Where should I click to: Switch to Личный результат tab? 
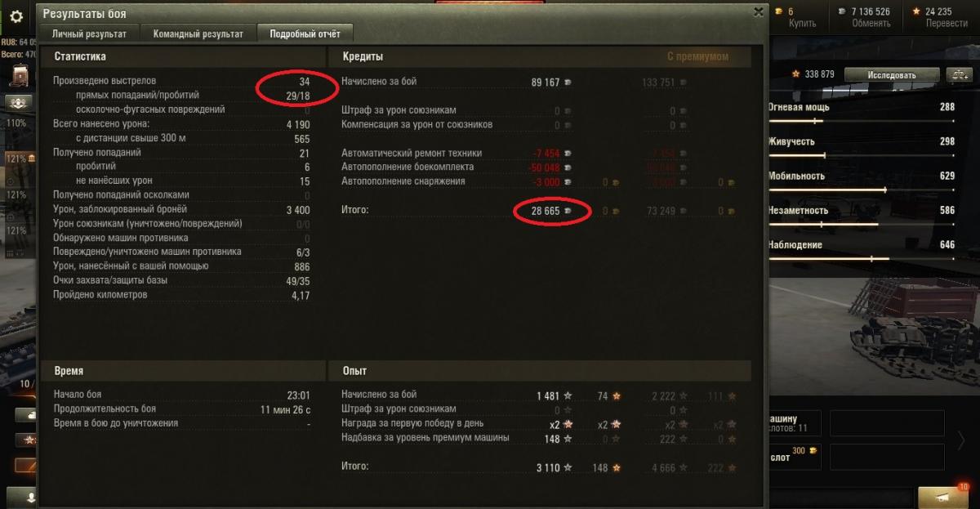coord(89,34)
